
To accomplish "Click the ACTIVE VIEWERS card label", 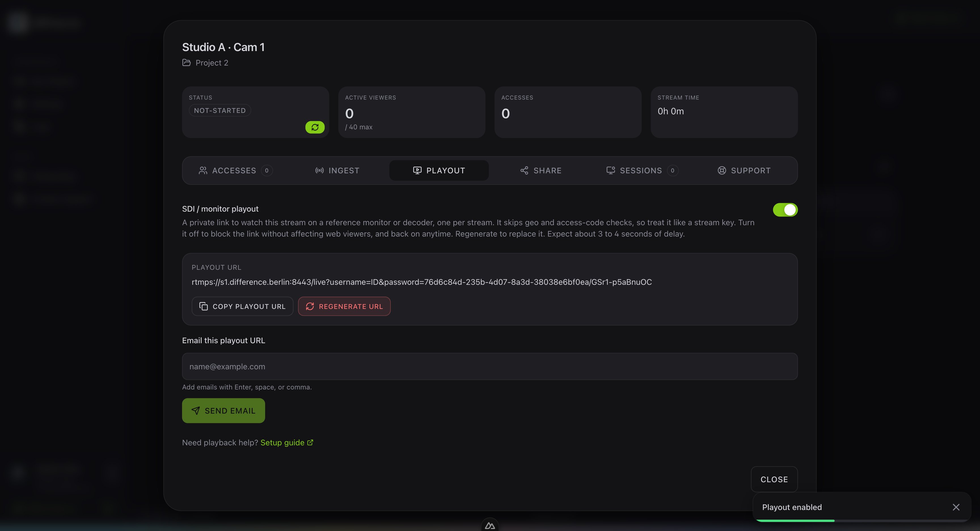I will 371,98.
